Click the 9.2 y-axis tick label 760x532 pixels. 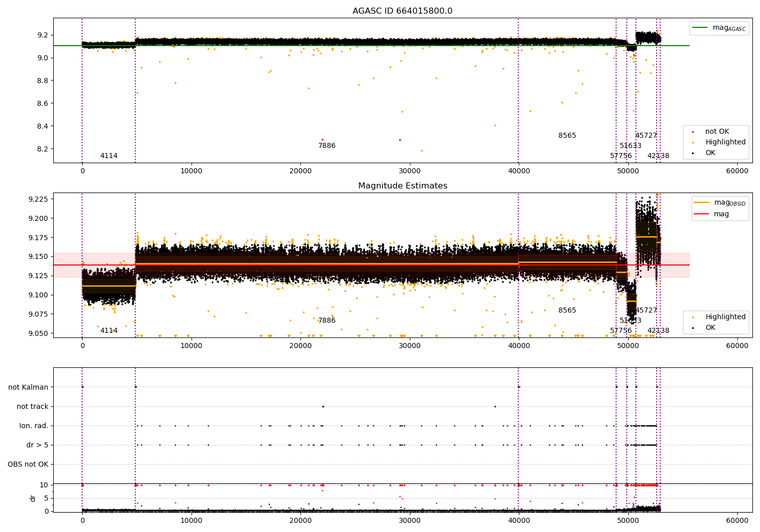pos(43,35)
